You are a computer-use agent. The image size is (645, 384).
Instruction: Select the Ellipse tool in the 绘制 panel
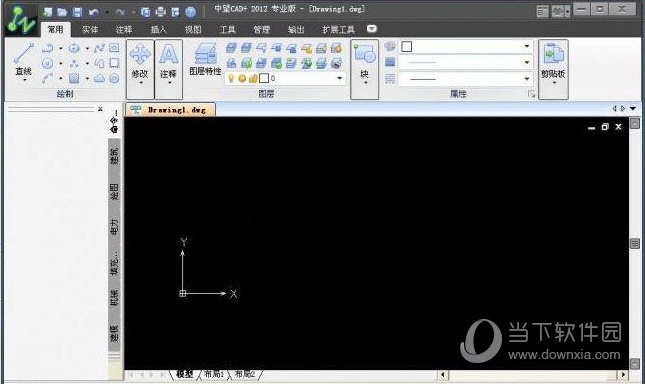[74, 48]
